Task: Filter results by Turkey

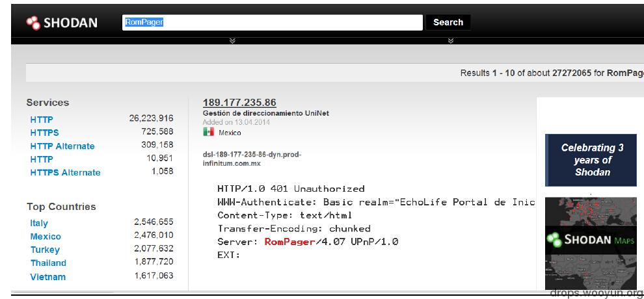Action: click(45, 250)
